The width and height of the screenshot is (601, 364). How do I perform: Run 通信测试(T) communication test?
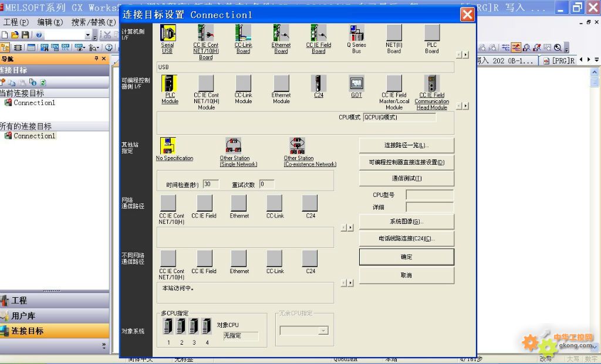point(407,178)
